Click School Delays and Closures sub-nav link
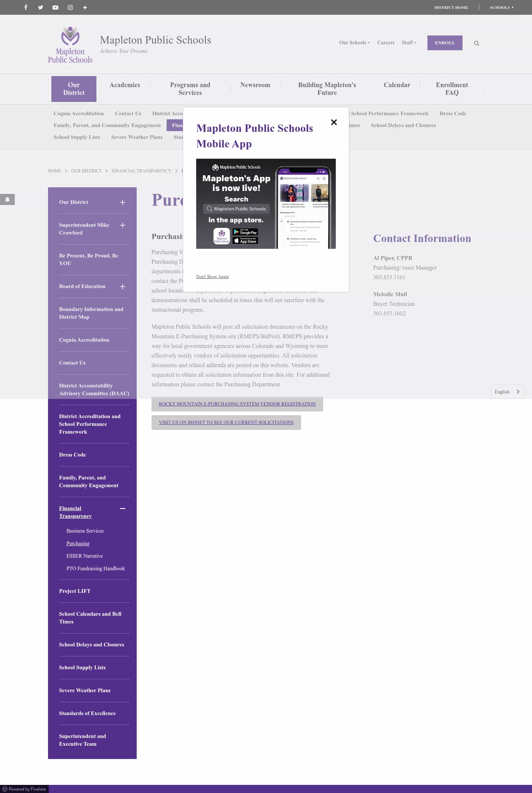The height and width of the screenshot is (793, 532). tap(403, 125)
